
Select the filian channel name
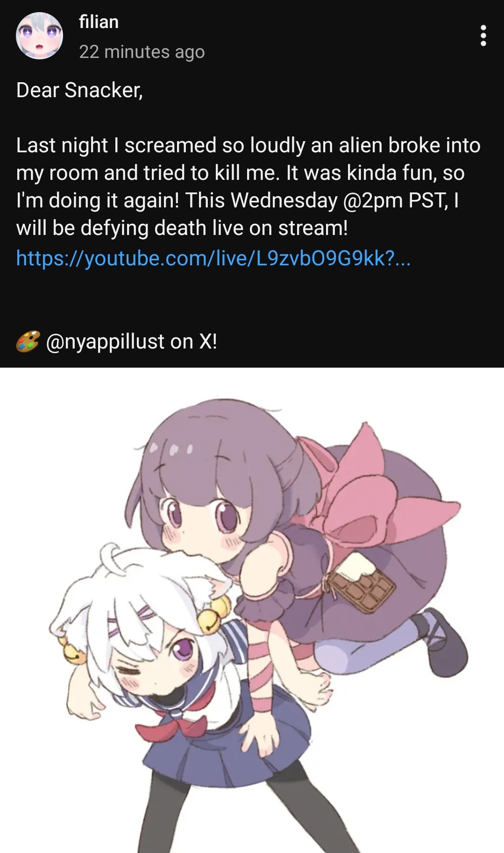point(99,22)
